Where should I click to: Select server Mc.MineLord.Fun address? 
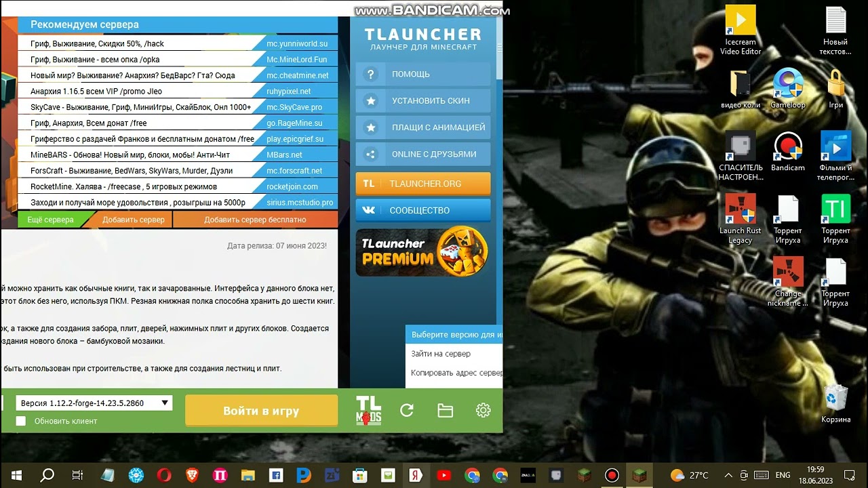(297, 60)
